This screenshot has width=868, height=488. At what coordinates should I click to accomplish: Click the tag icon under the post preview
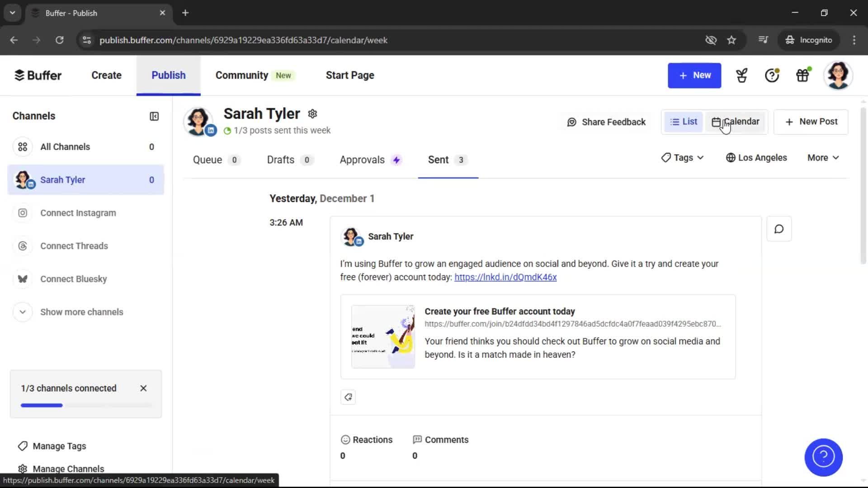[348, 397]
